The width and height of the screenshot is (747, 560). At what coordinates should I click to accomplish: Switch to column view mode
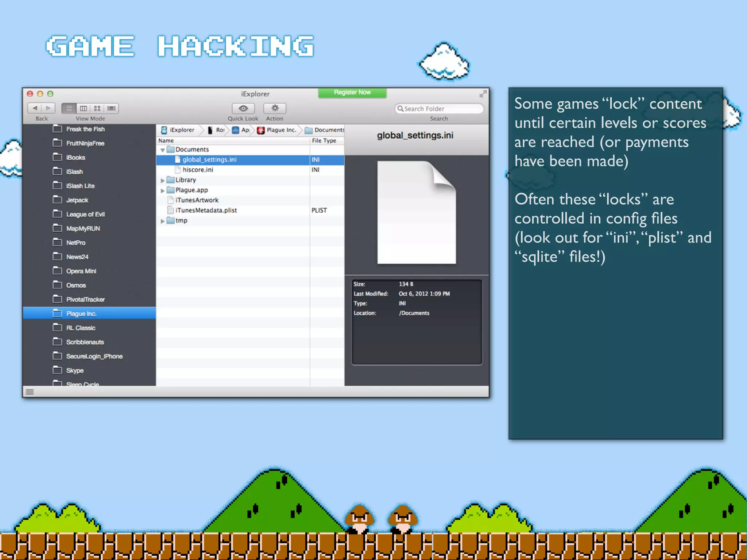(83, 108)
